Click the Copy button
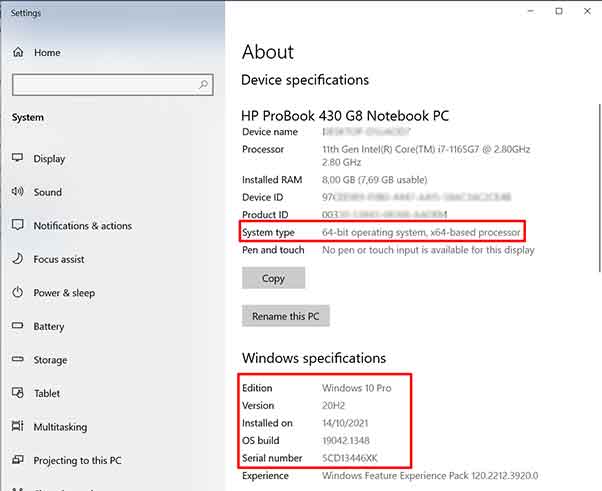The width and height of the screenshot is (602, 491). 273,278
